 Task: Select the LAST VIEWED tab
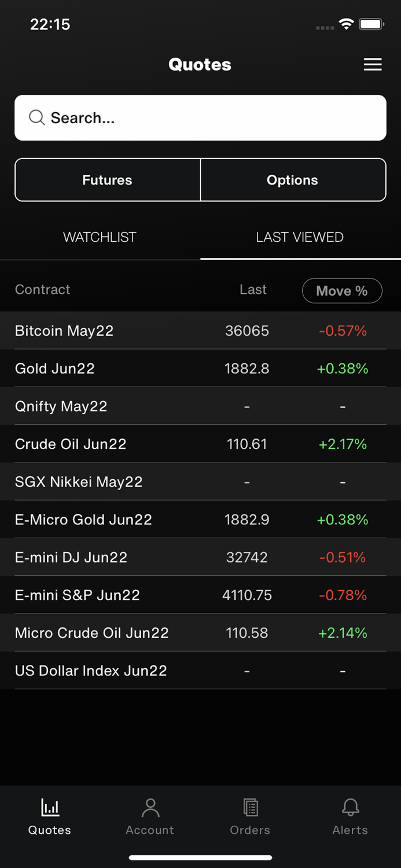click(300, 237)
